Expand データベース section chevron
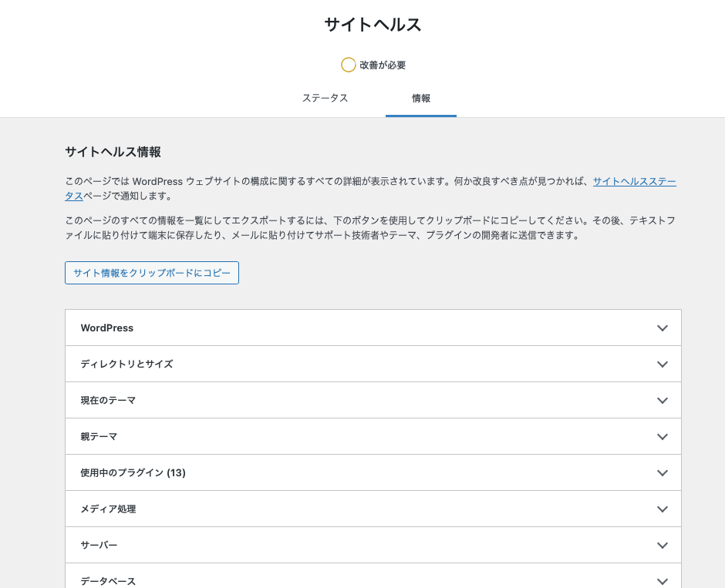The height and width of the screenshot is (588, 725). point(662,582)
